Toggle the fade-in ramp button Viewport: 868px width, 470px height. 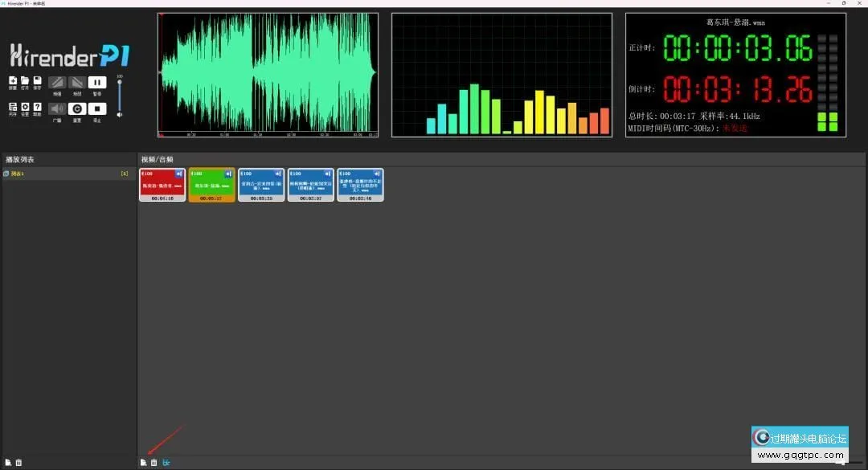[x=57, y=82]
